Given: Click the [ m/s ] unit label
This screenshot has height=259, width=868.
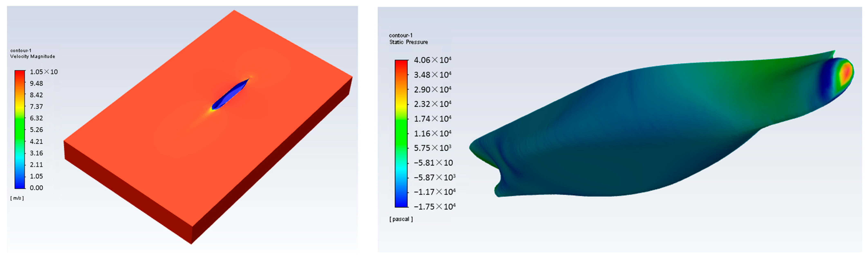Looking at the screenshot, I should (x=17, y=198).
